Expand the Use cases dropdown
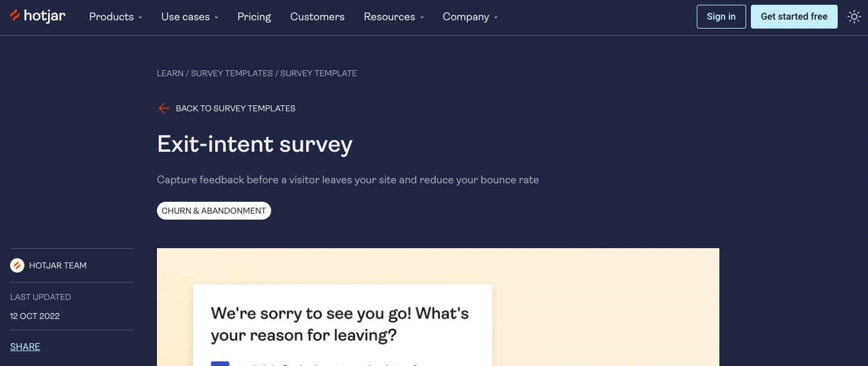 point(188,17)
